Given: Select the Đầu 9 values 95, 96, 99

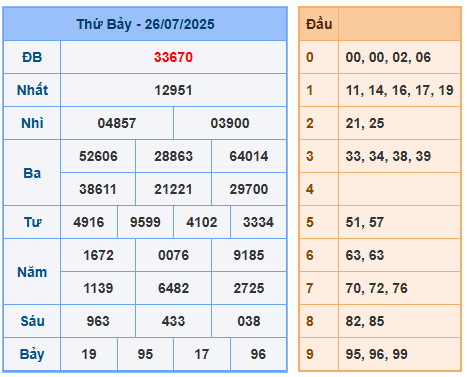Looking at the screenshot, I should point(376,354).
